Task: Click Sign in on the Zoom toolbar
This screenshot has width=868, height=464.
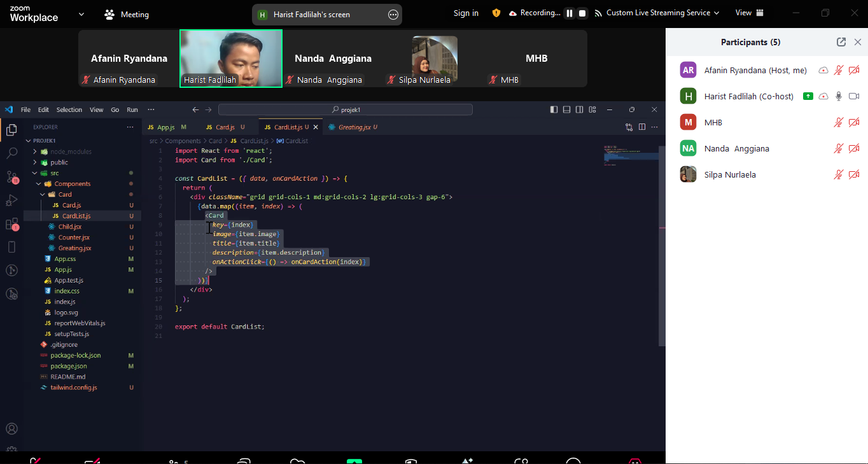Action: (466, 13)
